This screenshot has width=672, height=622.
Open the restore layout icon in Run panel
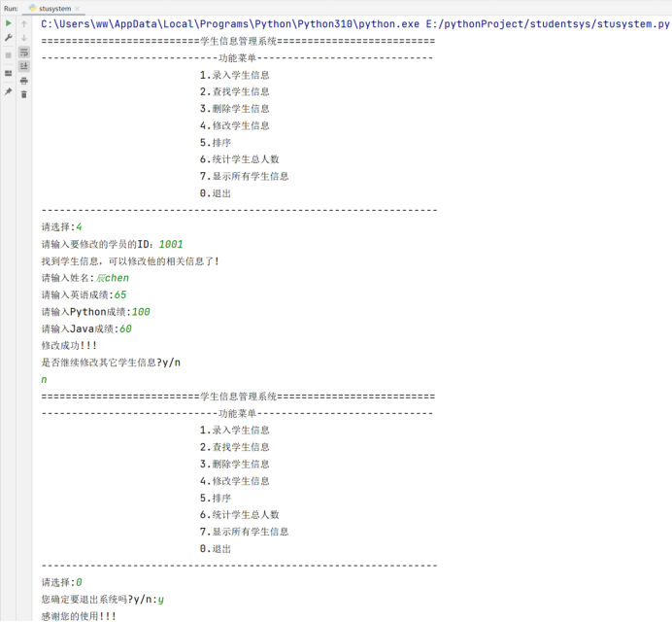pyautogui.click(x=8, y=73)
